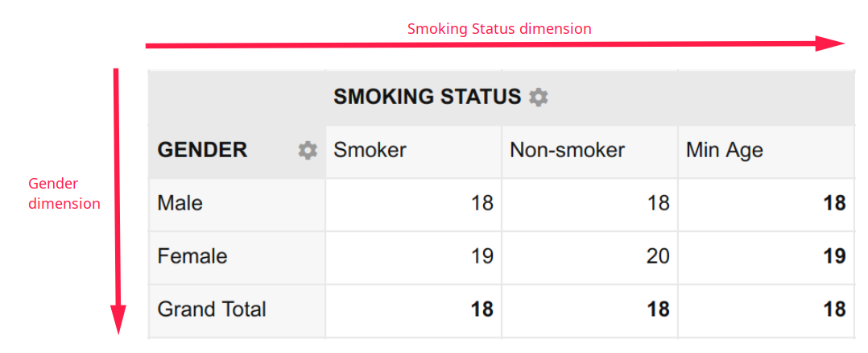Image resolution: width=868 pixels, height=353 pixels.
Task: Select the Smoker column header
Action: click(414, 152)
